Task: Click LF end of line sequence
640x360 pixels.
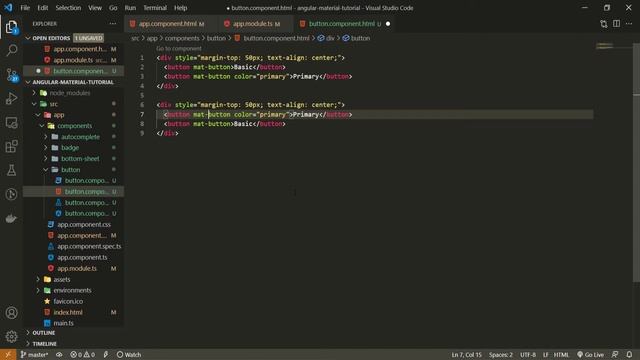Action: pyautogui.click(x=545, y=354)
